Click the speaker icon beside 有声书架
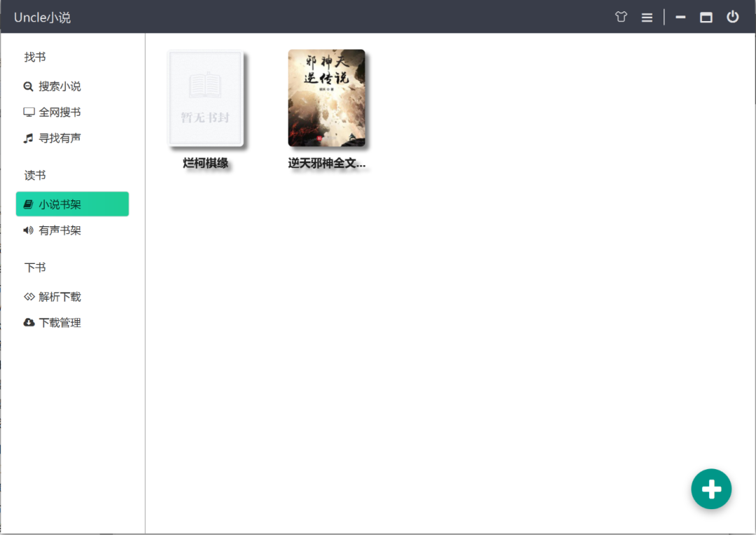Screen dimensions: 756x535 point(29,230)
